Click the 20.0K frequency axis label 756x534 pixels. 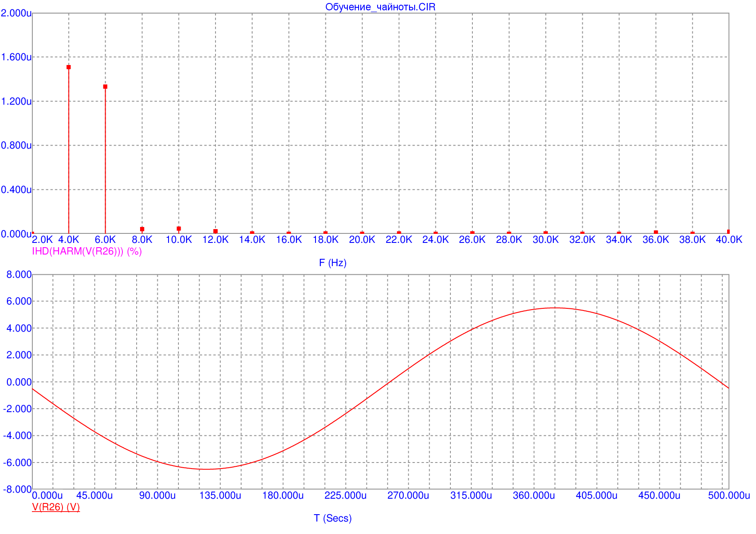pos(362,239)
